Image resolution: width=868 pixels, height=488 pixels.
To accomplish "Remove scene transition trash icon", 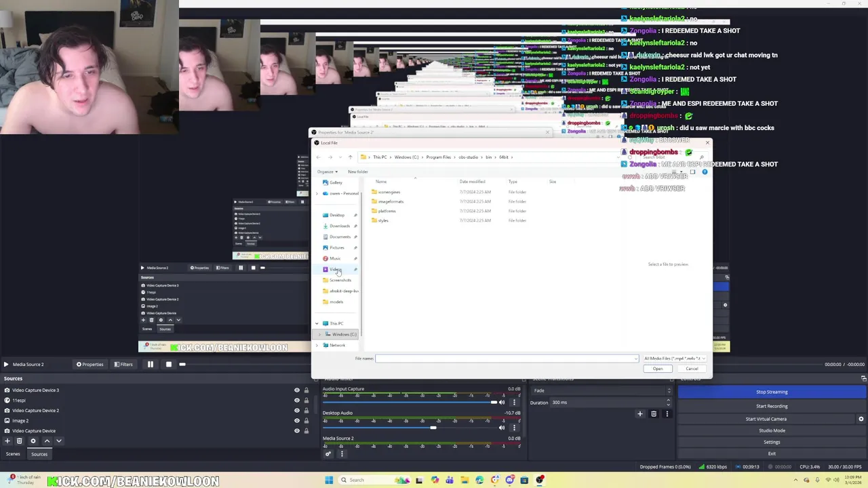I will click(x=654, y=413).
